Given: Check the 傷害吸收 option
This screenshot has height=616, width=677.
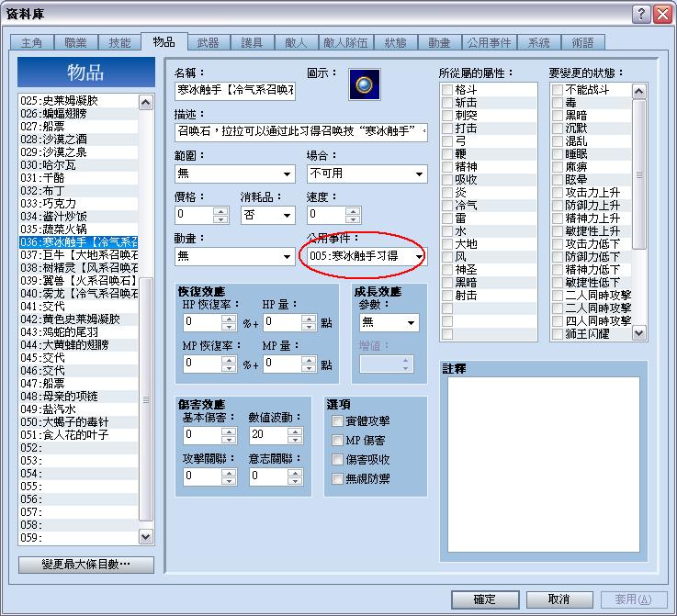Looking at the screenshot, I should tap(337, 459).
